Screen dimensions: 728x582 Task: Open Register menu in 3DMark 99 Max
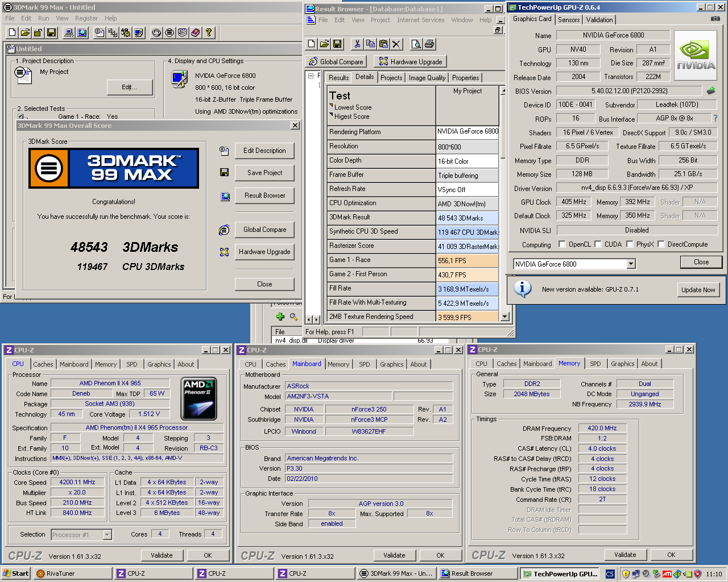tap(86, 18)
